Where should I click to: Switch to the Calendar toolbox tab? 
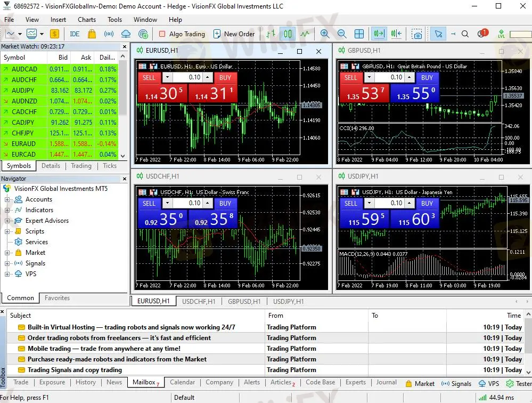tap(182, 382)
